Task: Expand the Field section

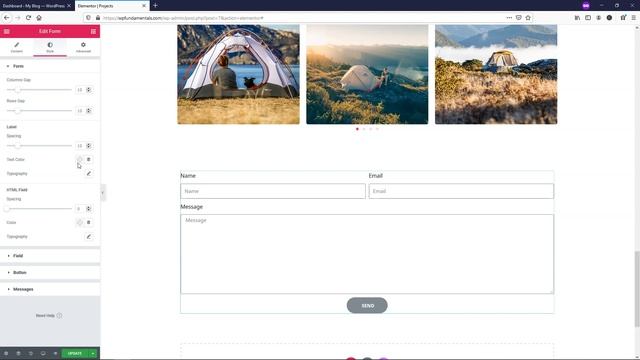Action: click(50, 256)
